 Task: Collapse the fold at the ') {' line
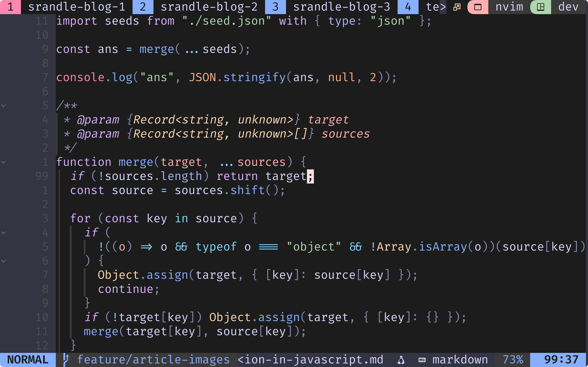4,261
